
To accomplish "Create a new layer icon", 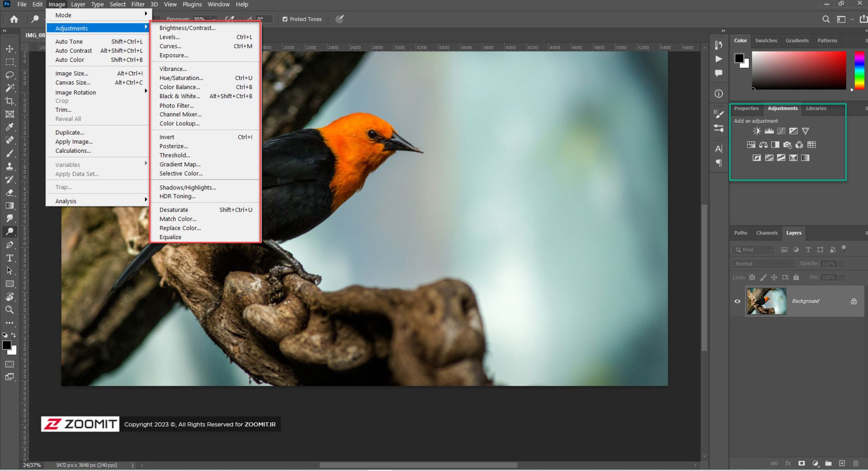I will pos(842,463).
